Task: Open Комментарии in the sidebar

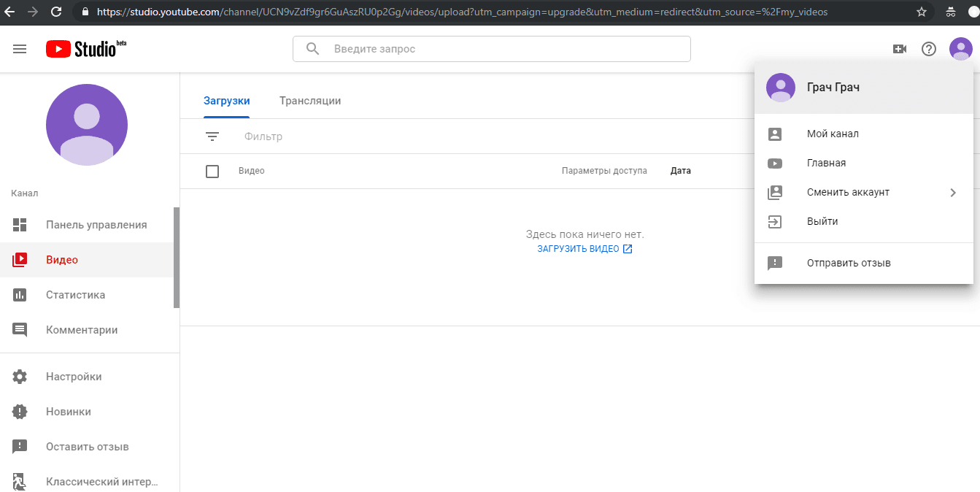Action: coord(87,330)
